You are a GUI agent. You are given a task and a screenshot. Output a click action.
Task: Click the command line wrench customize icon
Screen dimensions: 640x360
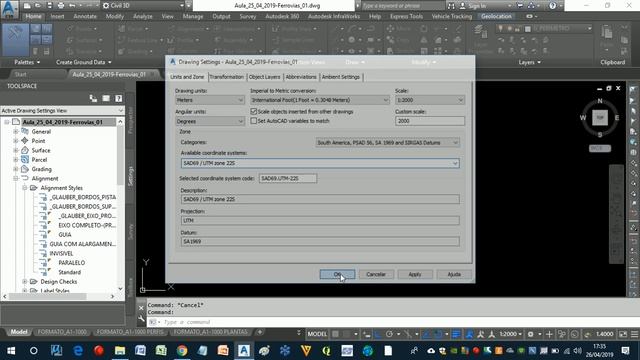[x=141, y=319]
